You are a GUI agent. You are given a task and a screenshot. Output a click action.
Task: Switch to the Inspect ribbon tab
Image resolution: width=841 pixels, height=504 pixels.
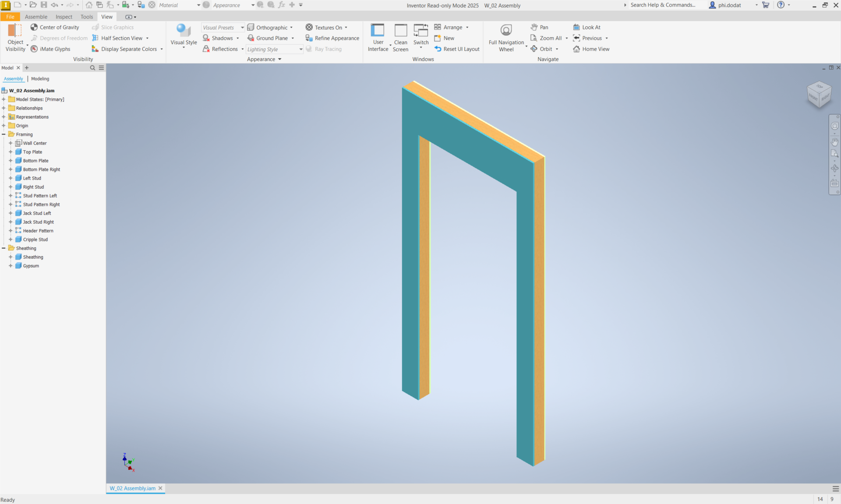(x=64, y=17)
